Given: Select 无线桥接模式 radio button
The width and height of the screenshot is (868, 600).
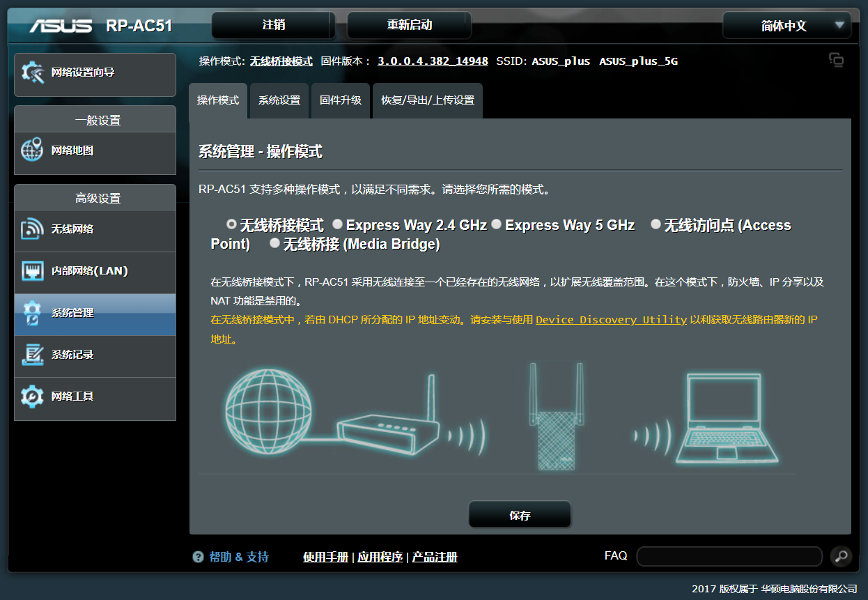Looking at the screenshot, I should (x=231, y=224).
